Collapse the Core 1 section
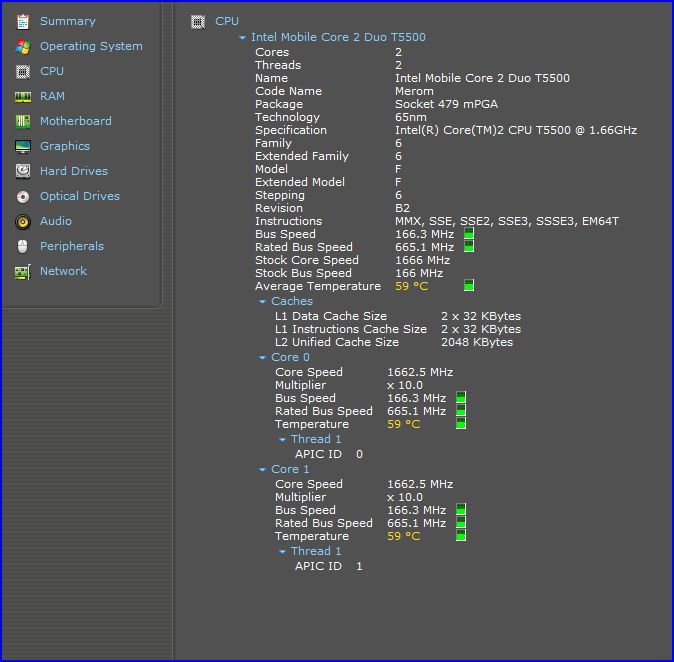Screen dimensions: 674x662 pos(262,470)
